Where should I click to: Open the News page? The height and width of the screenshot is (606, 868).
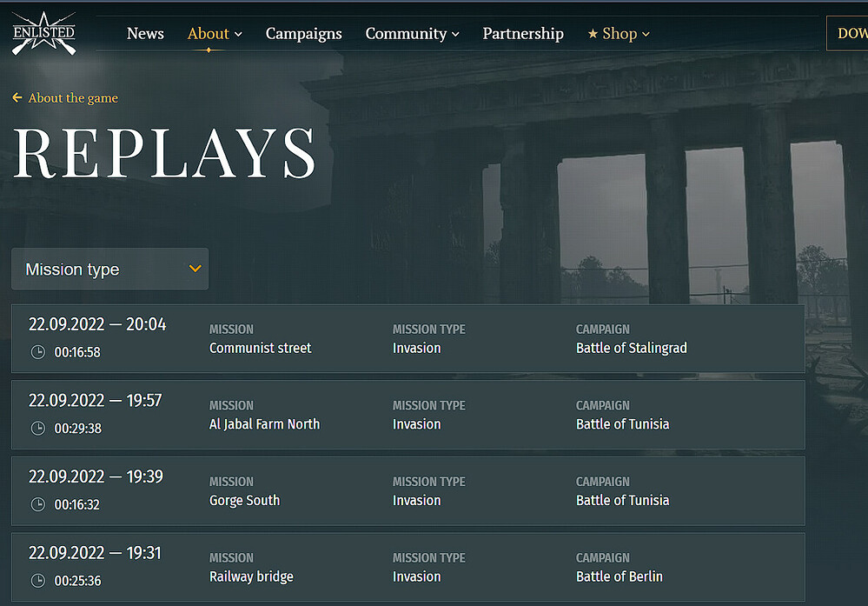pos(145,33)
